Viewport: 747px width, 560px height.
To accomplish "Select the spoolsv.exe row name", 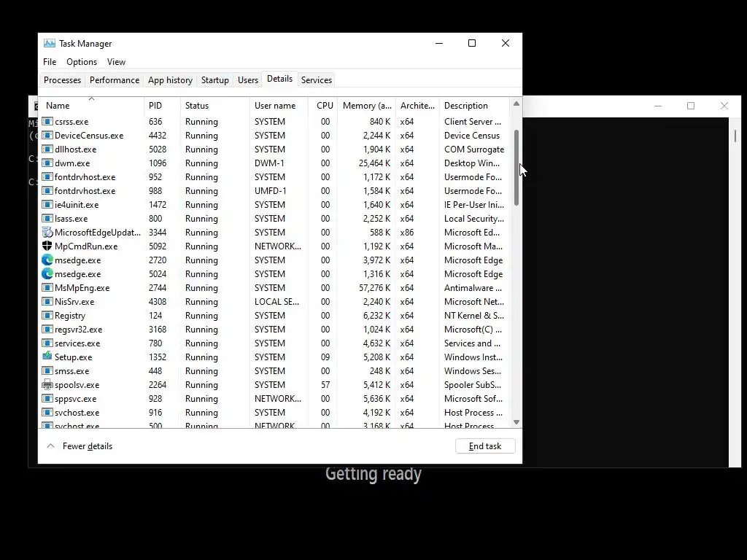I will 77,385.
